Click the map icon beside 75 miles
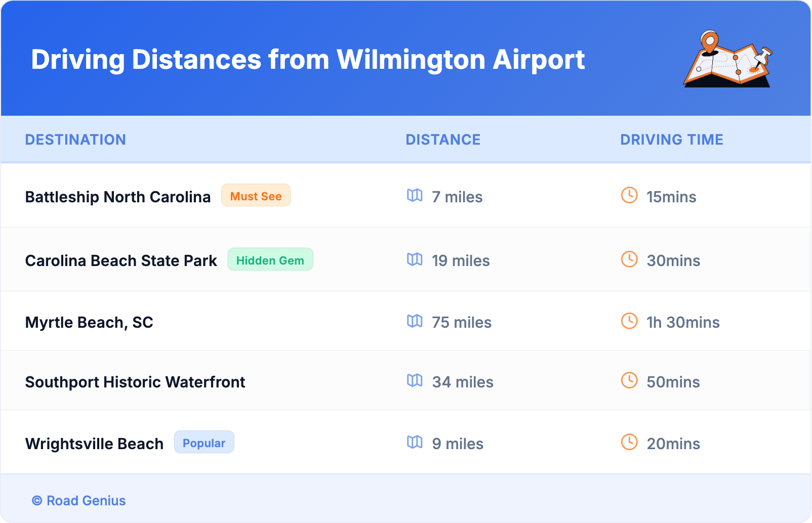This screenshot has height=523, width=812. tap(415, 321)
